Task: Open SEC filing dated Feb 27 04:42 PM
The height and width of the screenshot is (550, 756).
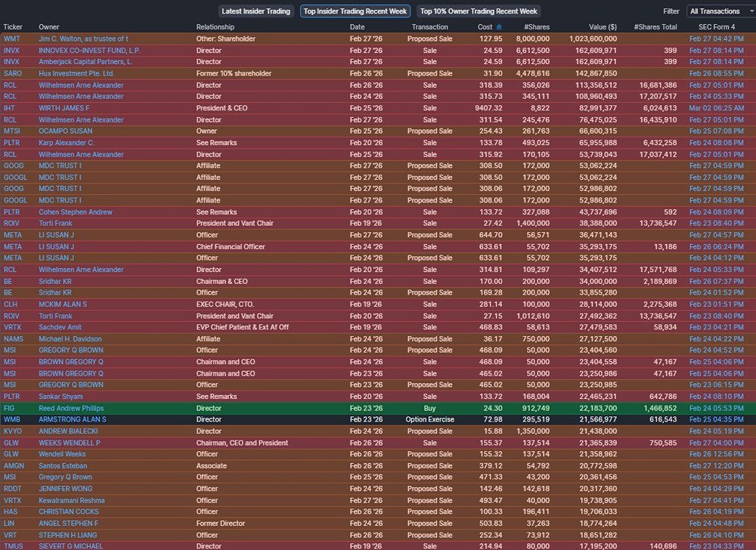Action: point(716,39)
